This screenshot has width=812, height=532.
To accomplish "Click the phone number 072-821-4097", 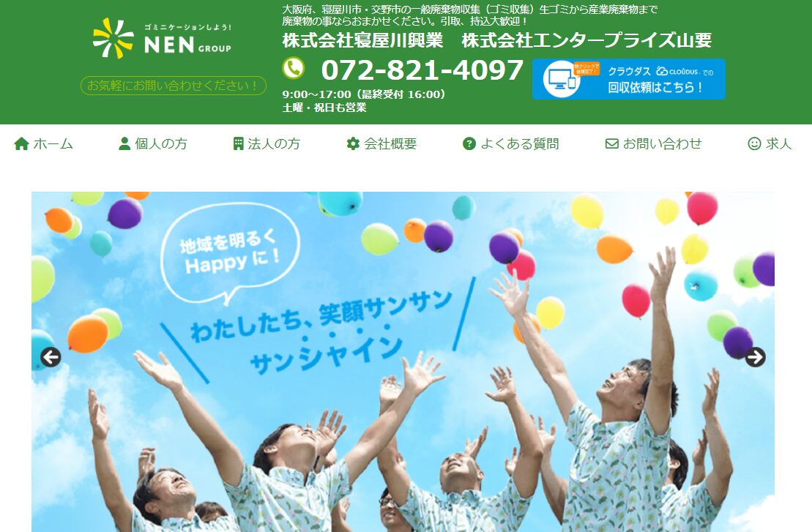I will click(422, 70).
